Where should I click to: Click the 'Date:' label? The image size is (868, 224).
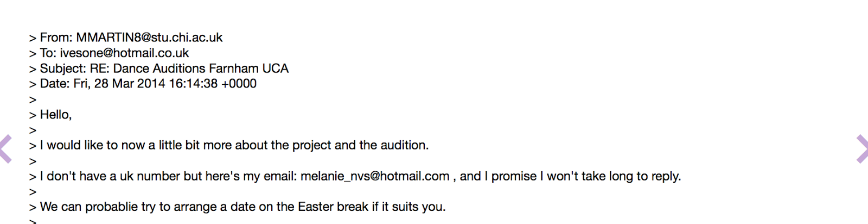point(55,84)
